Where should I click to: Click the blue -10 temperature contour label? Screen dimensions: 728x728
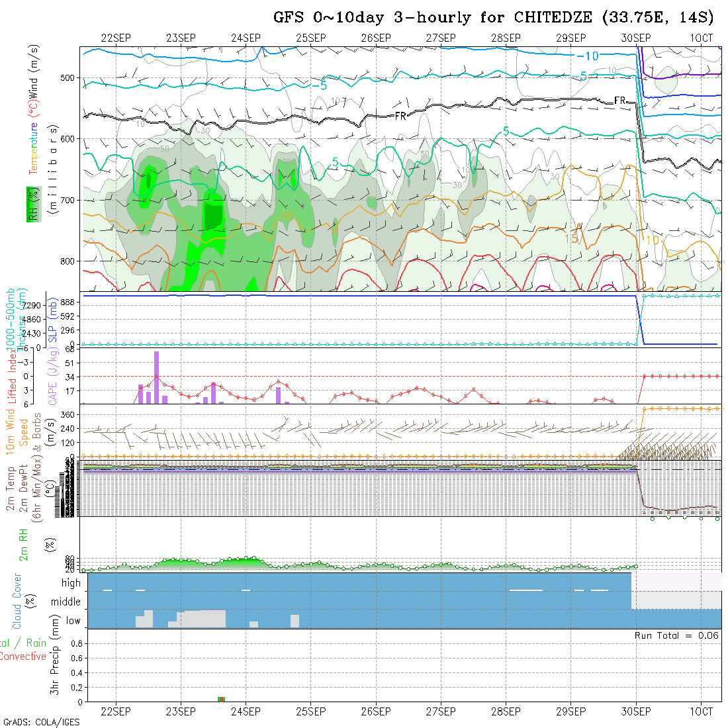pyautogui.click(x=587, y=56)
